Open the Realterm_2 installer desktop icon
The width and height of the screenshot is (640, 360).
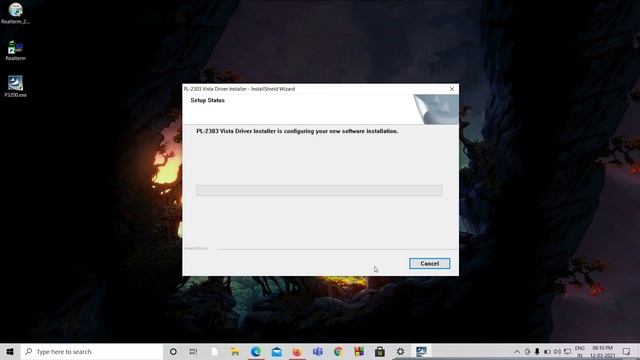tap(15, 13)
